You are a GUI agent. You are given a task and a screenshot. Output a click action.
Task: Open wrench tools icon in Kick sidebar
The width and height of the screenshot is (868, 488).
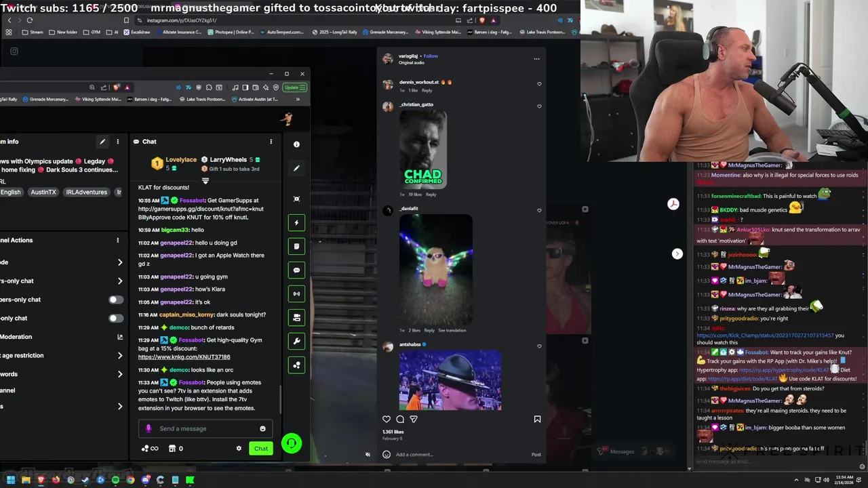coord(296,341)
